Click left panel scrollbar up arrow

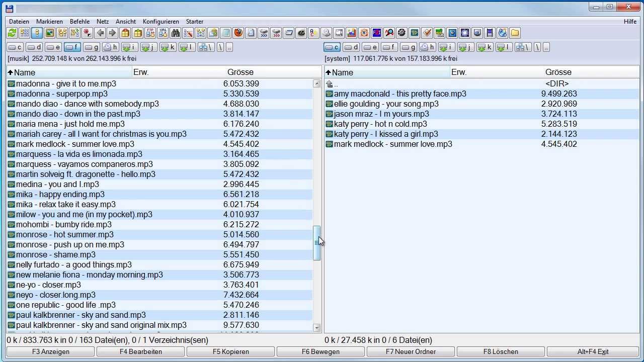(x=317, y=84)
